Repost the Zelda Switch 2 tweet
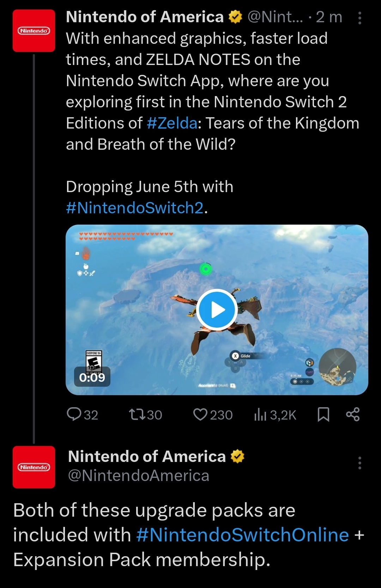Screen dimensions: 381x588 click(145, 415)
